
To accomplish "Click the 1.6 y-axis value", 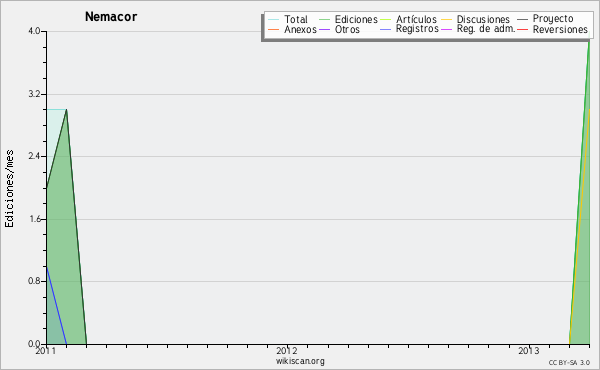I will tap(34, 219).
